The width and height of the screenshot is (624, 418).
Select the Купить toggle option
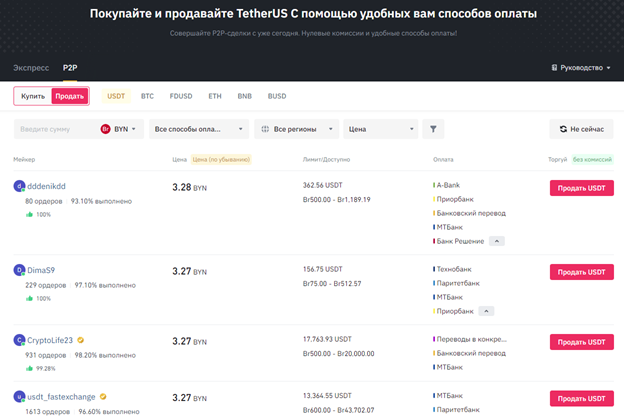coord(33,96)
